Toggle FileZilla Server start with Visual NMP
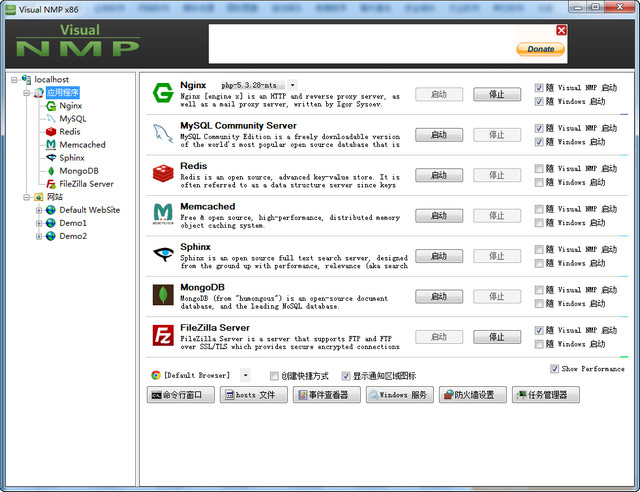 pos(539,330)
